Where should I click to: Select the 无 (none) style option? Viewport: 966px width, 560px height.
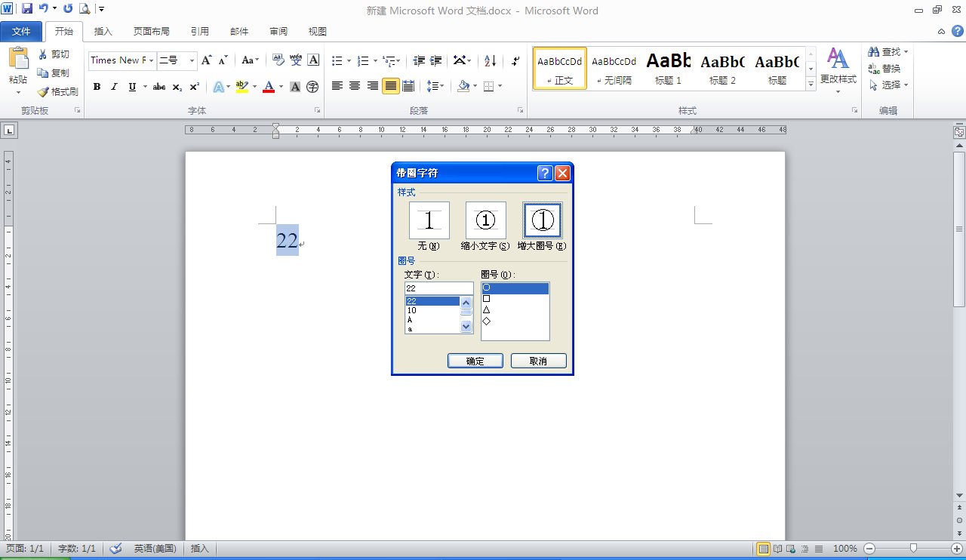[x=429, y=220]
